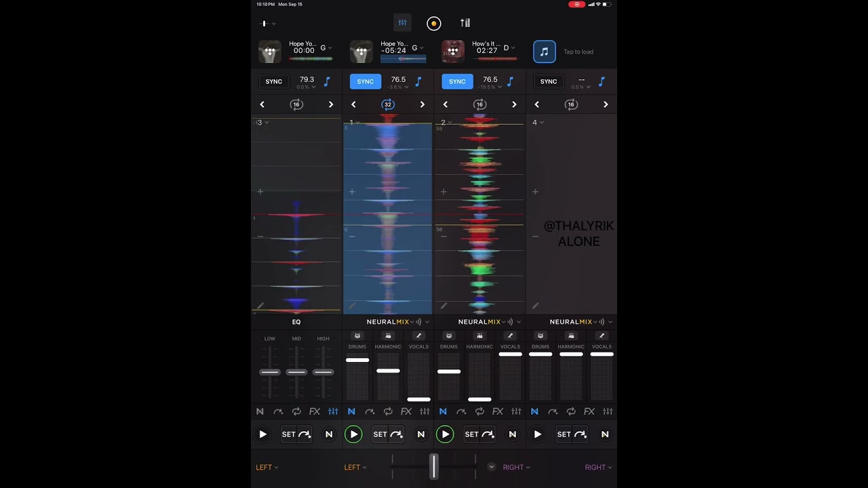The width and height of the screenshot is (868, 488).
Task: Click the EQ LOW fader handle
Action: tap(270, 372)
